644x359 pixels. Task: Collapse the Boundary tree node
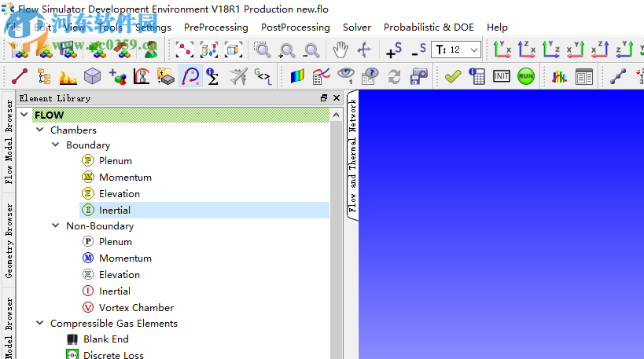[x=56, y=145]
